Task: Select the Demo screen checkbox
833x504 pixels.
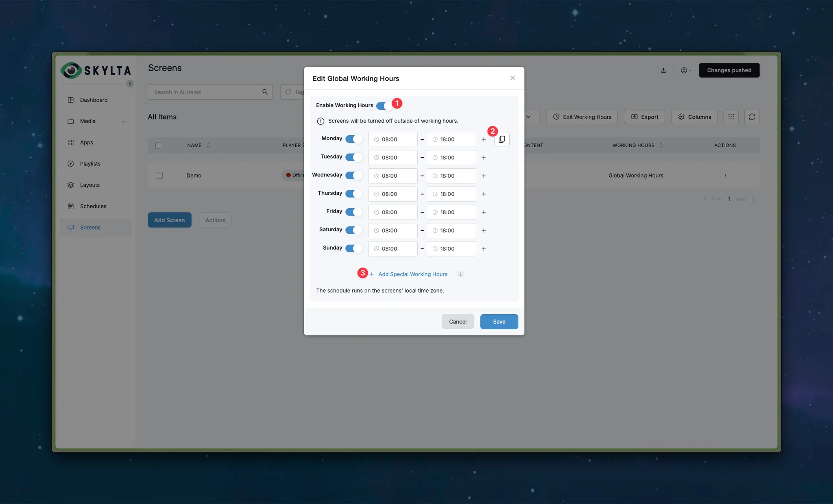Action: (159, 176)
